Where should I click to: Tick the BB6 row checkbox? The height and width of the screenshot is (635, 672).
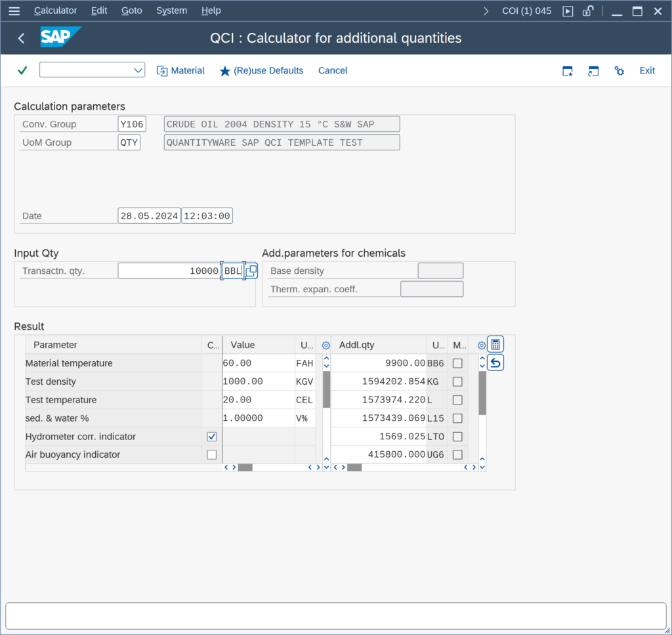457,363
